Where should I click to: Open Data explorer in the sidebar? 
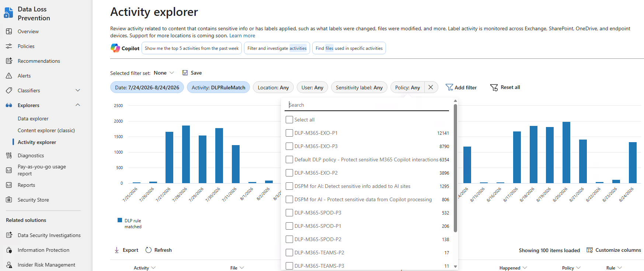coord(33,119)
